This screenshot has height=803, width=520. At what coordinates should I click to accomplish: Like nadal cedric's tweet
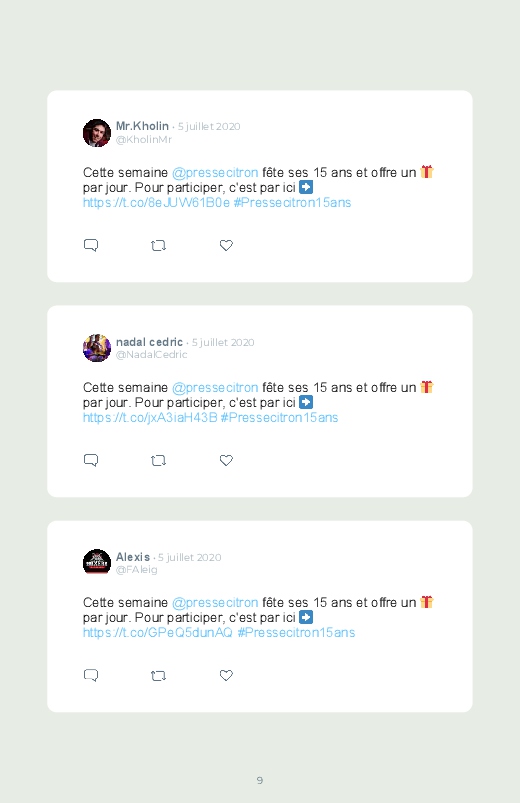226,460
